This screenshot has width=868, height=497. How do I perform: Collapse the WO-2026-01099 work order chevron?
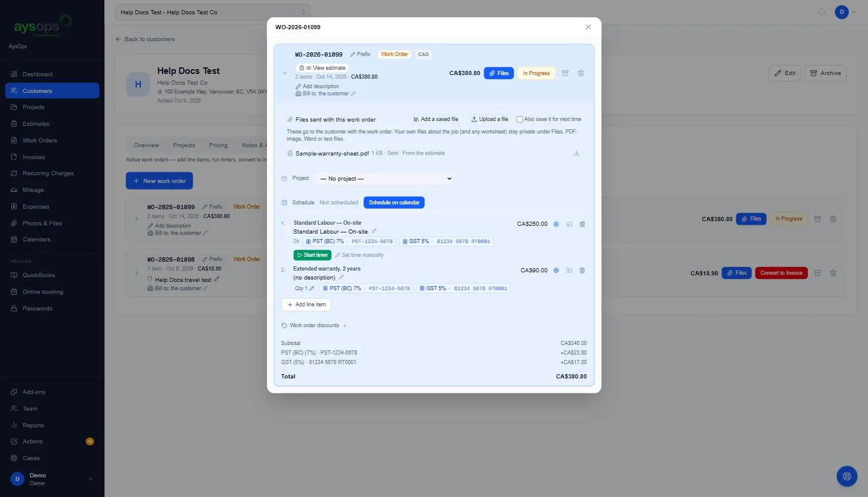click(x=285, y=73)
